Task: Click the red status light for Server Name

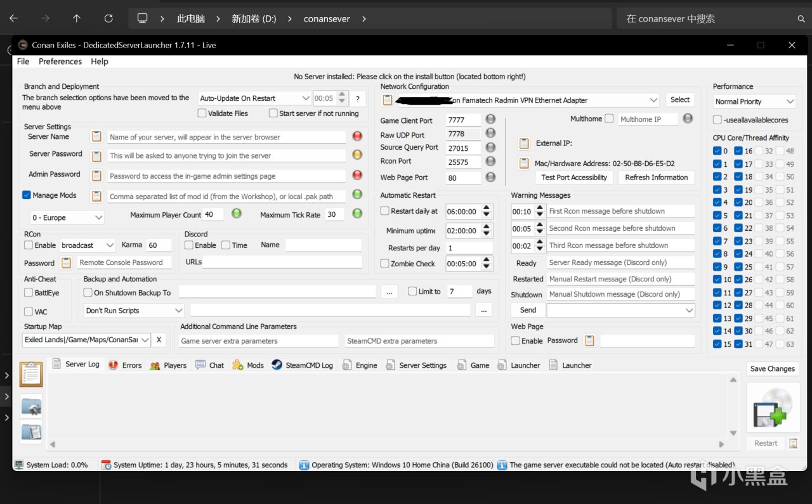Action: 357,136
